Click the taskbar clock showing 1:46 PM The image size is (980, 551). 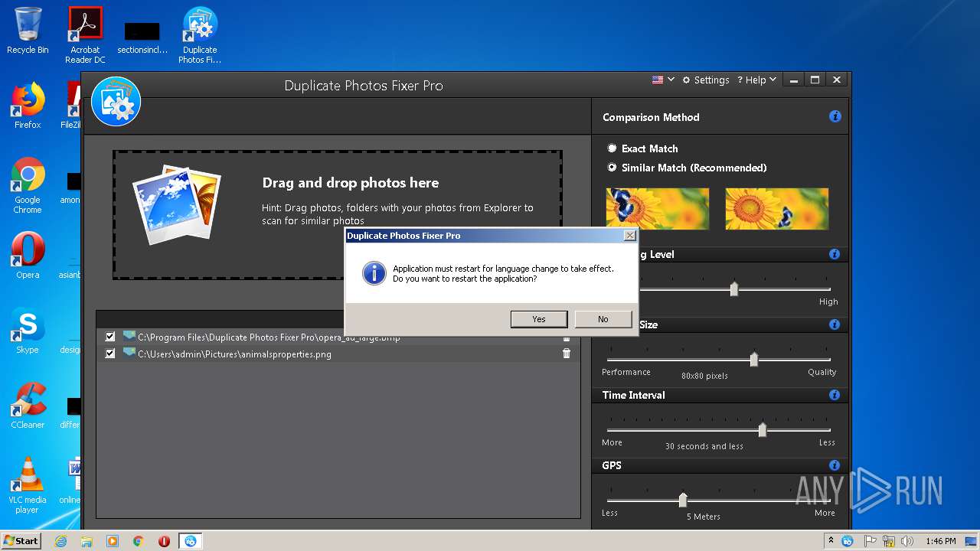point(939,541)
